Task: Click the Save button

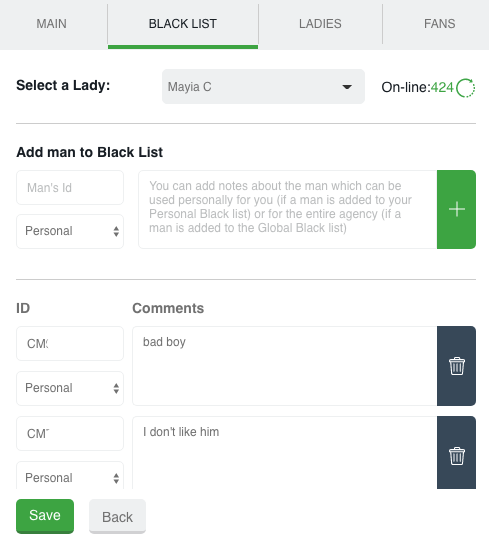Action: pos(45,516)
